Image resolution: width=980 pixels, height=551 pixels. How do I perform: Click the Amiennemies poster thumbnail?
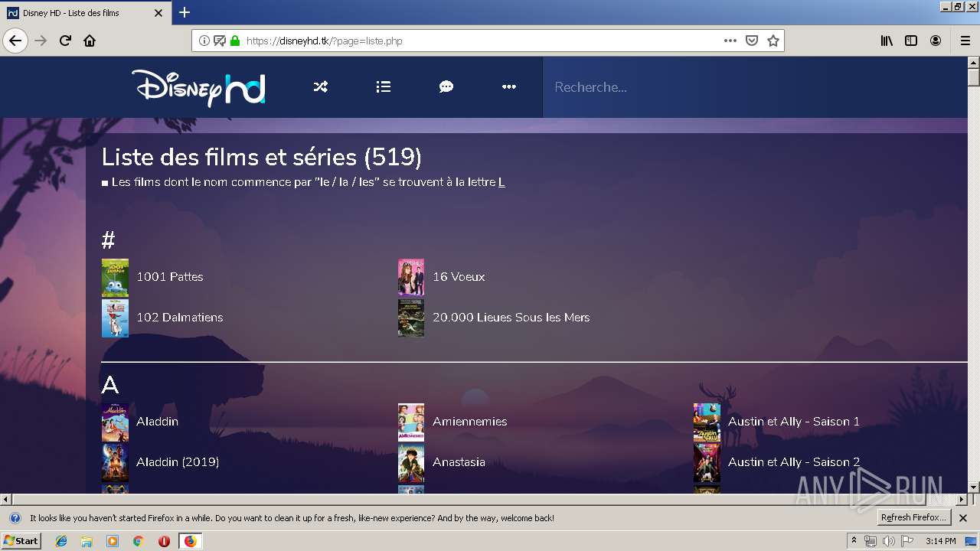coord(411,422)
